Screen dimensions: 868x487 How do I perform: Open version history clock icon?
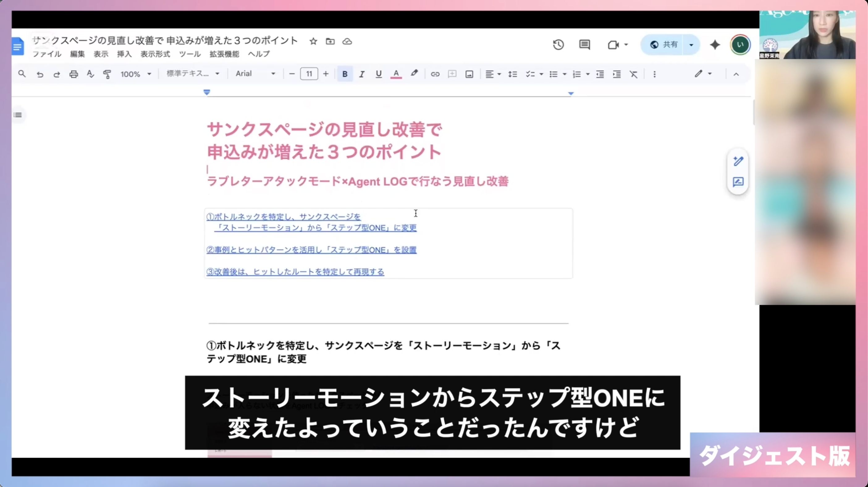tap(558, 45)
